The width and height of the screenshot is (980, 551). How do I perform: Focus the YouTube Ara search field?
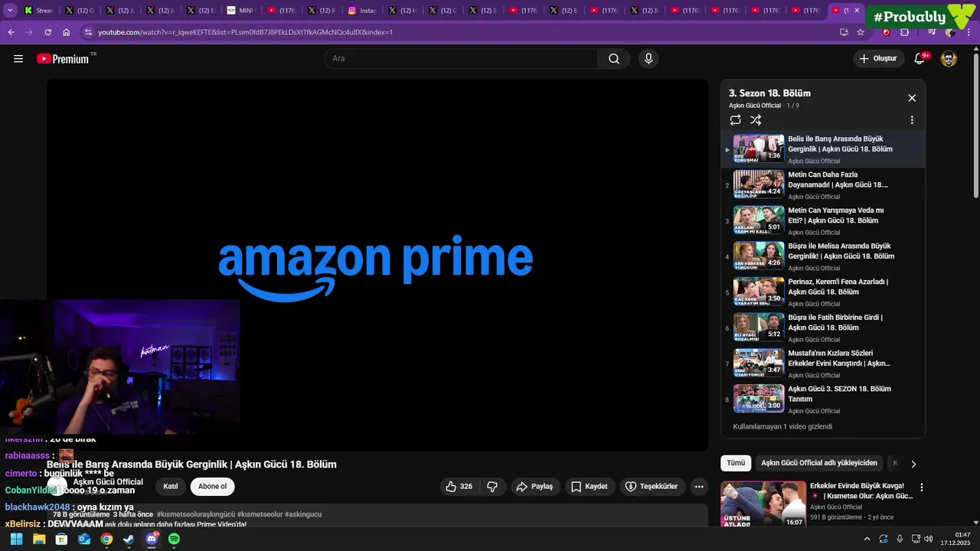pos(462,59)
